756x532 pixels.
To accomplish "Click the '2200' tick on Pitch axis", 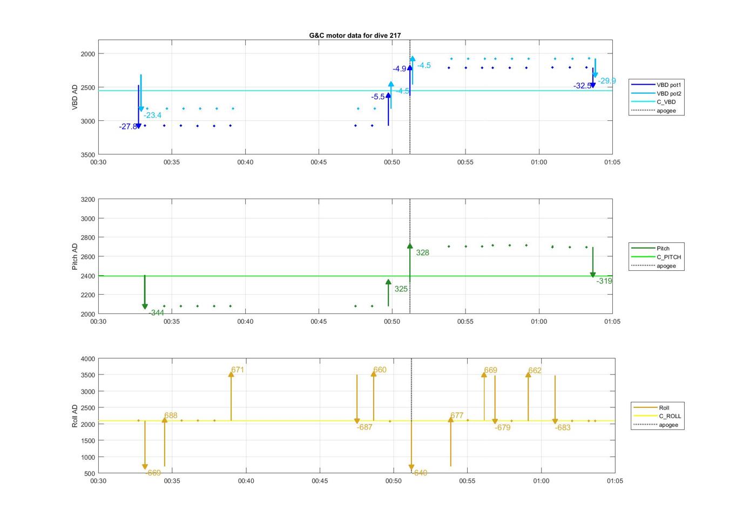I will pyautogui.click(x=87, y=295).
